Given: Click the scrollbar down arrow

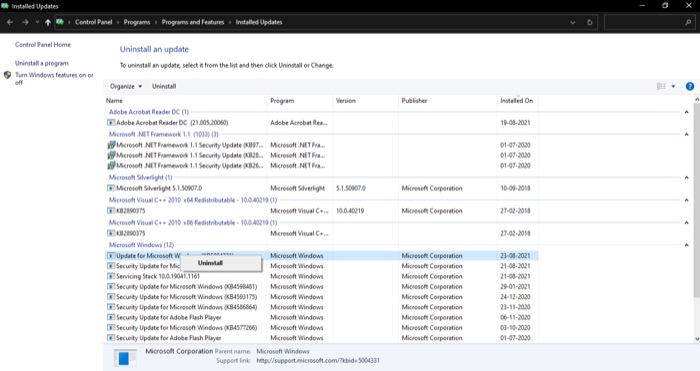Looking at the screenshot, I should (697, 339).
